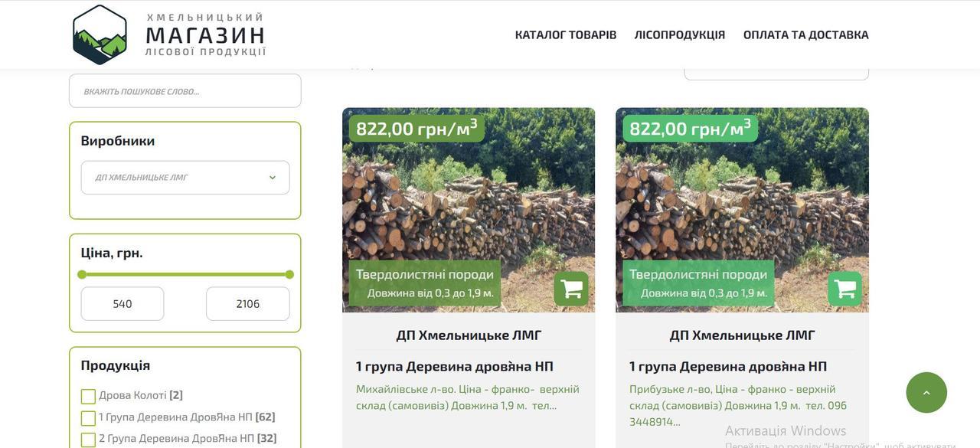Tick the 1 Група Деревина ДровЯна НП checkbox
Screen dimensions: 980x448
pos(88,418)
